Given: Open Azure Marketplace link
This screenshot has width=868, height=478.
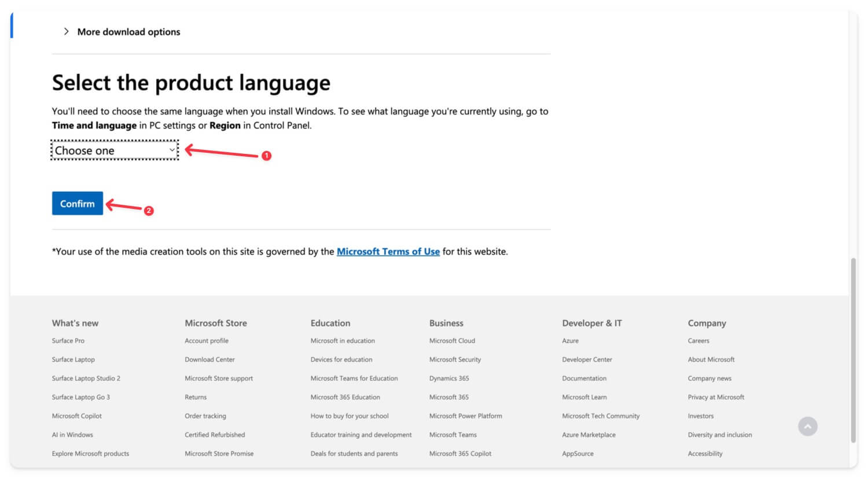Looking at the screenshot, I should click(x=589, y=435).
